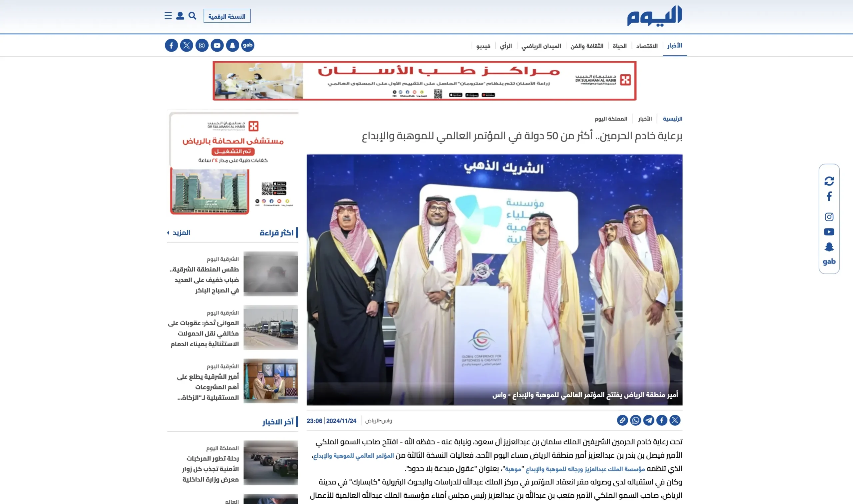Open the search magnifier icon

point(192,16)
